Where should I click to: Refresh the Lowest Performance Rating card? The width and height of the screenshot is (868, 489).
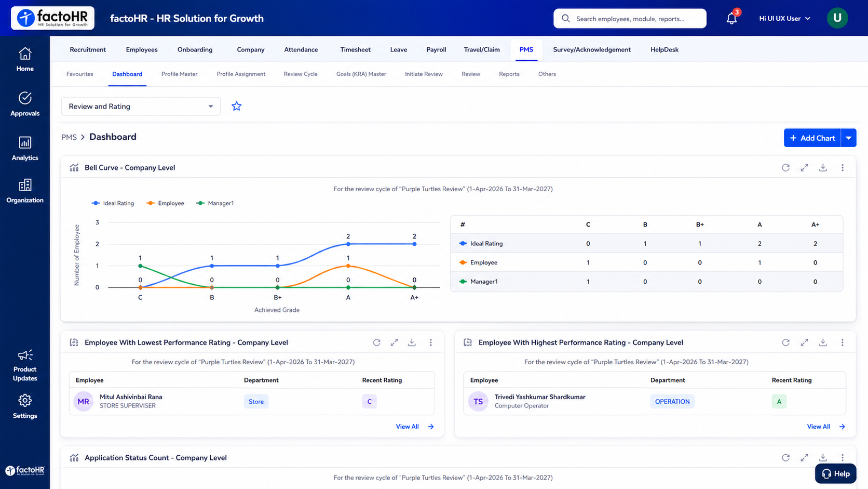377,342
